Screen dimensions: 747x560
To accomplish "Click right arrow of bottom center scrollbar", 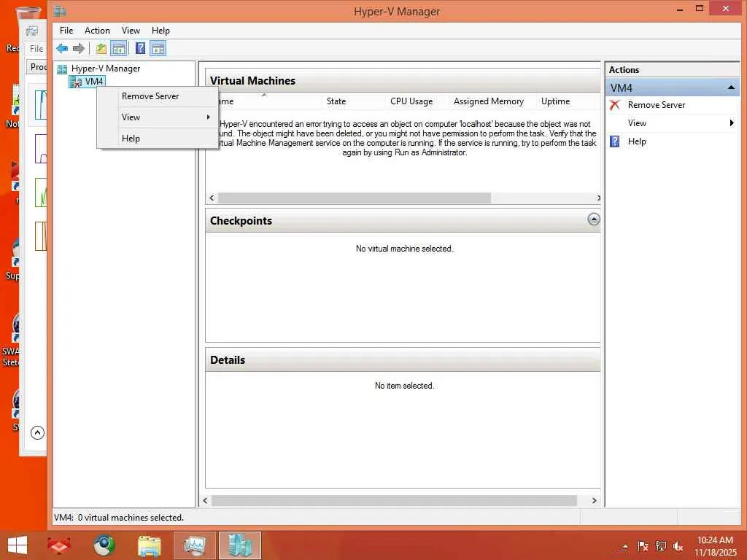I will click(594, 500).
